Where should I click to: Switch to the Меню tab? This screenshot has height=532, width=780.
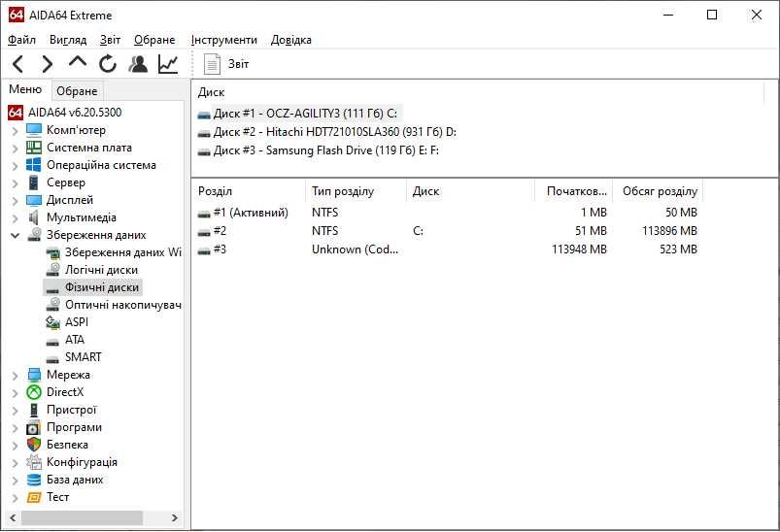coord(25,89)
